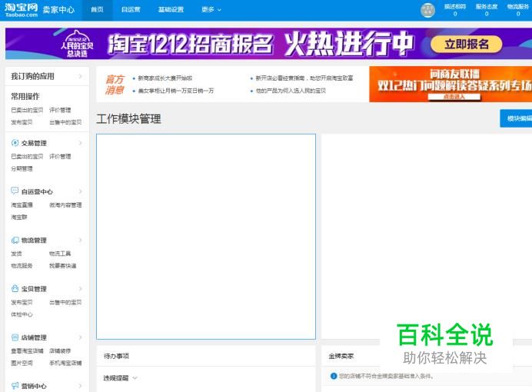Screen dimensions: 532x392
Task: Expand the 交易管理 section arrow
Action: point(81,143)
